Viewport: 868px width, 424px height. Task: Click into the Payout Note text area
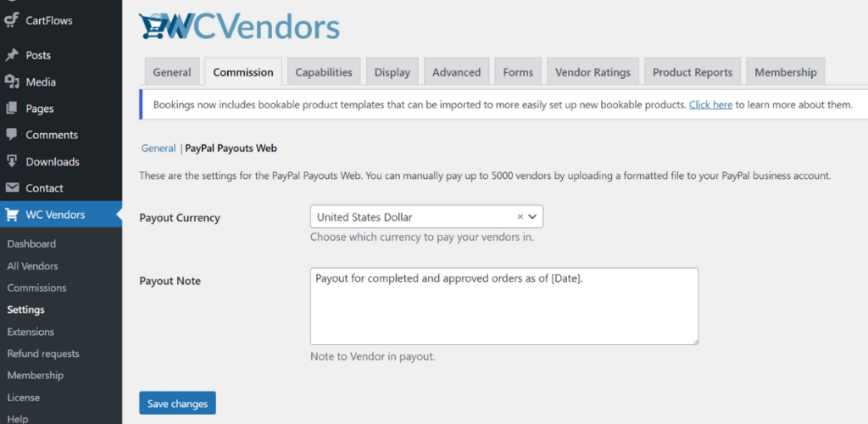504,306
